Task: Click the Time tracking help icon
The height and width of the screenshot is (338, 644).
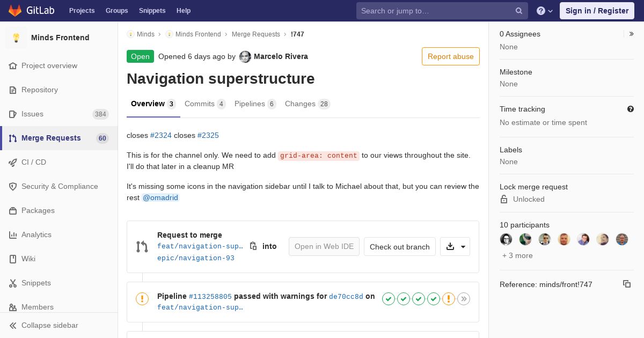Action: coord(631,109)
